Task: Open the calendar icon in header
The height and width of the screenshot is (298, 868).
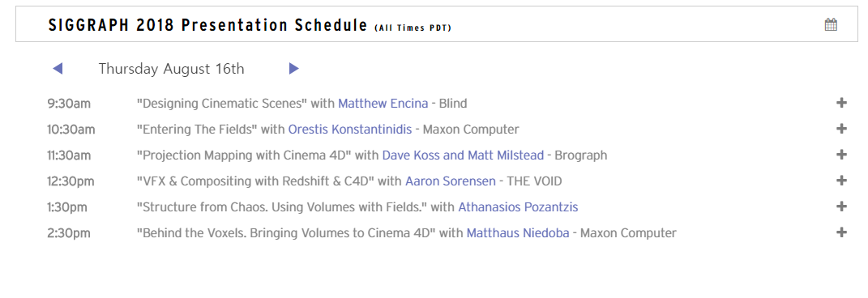Action: (x=831, y=24)
